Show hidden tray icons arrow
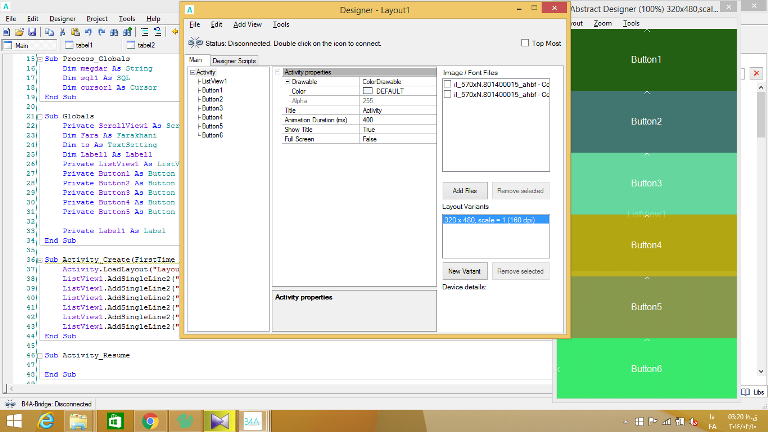This screenshot has height=432, width=768. 625,422
